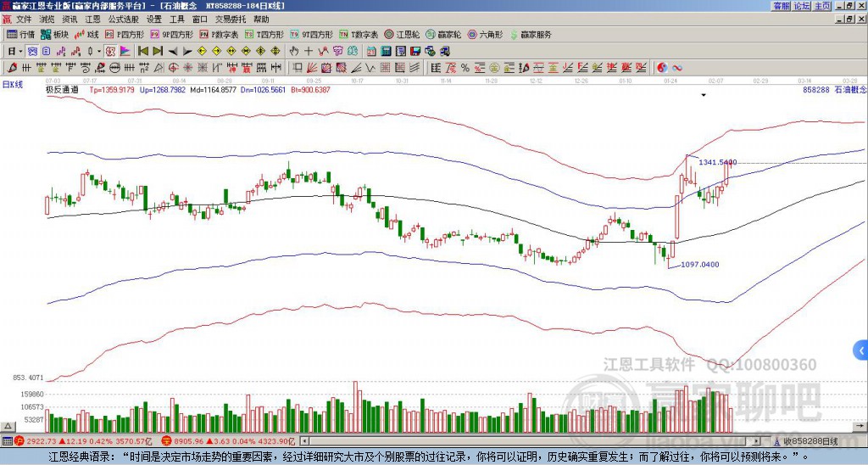Open the 浏览 menu

[47, 20]
